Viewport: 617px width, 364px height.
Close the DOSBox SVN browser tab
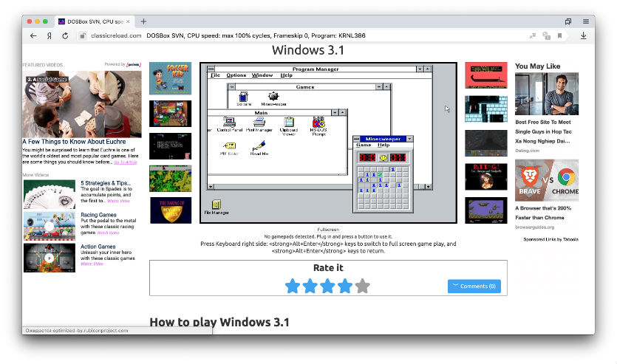click(128, 21)
